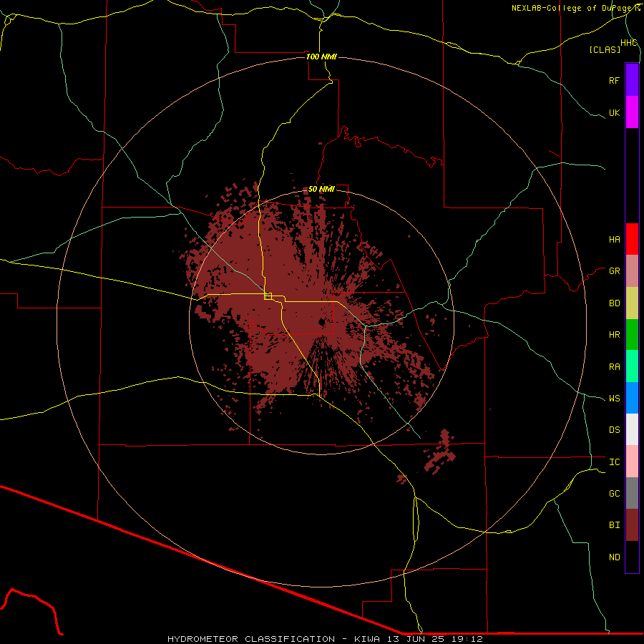The height and width of the screenshot is (644, 644).
Task: Pick the green HR legend swatch
Action: [x=632, y=335]
